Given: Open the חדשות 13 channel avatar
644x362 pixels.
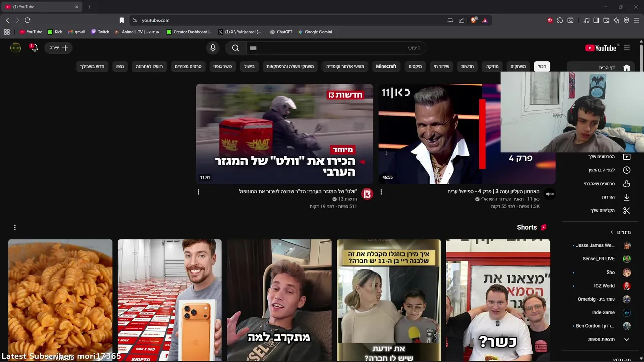Looking at the screenshot, I should [367, 194].
